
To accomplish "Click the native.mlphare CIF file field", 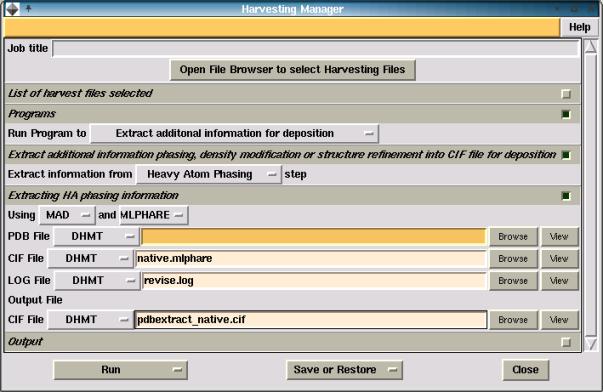I will [311, 259].
